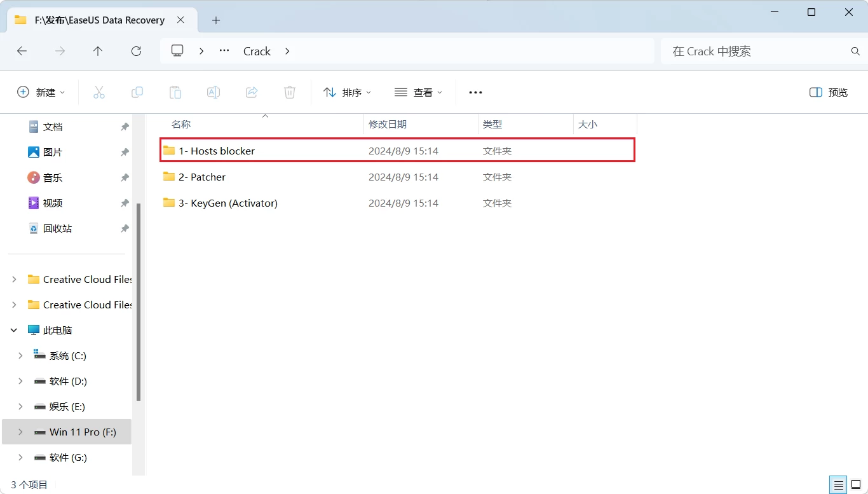This screenshot has width=868, height=494.
Task: Expand the Win 11 Pro (F:) node
Action: click(x=20, y=432)
